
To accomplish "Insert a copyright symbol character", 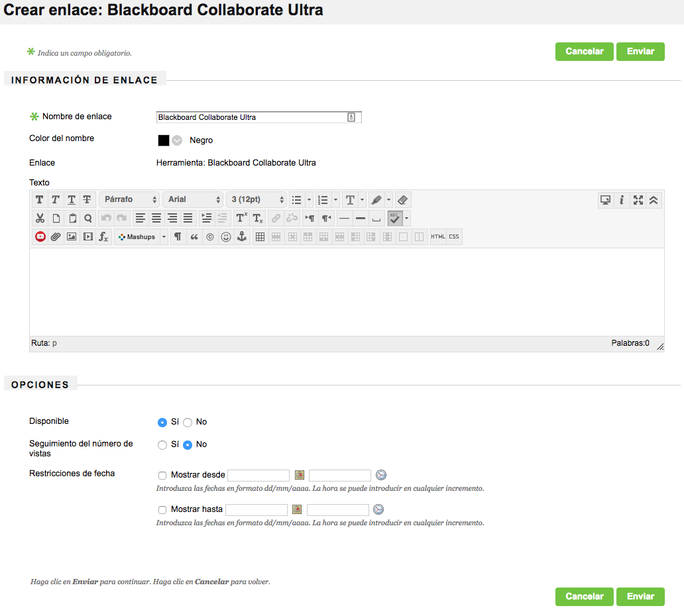I will [210, 236].
